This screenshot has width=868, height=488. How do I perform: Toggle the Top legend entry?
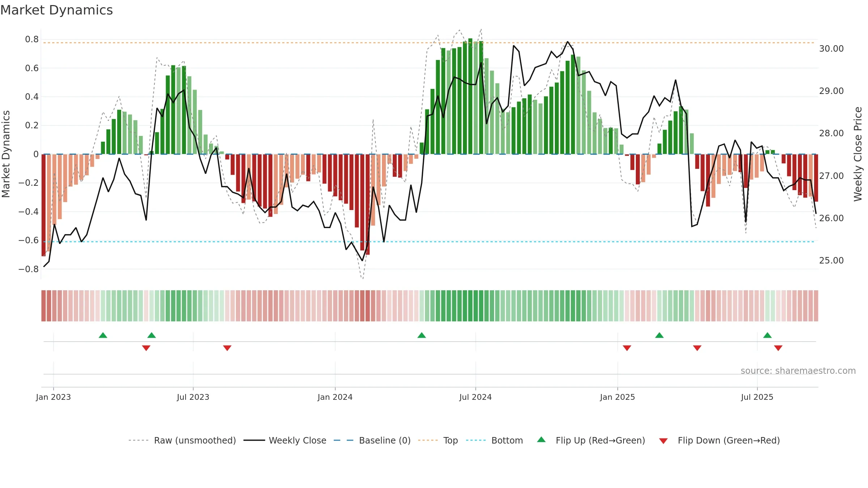coord(438,440)
